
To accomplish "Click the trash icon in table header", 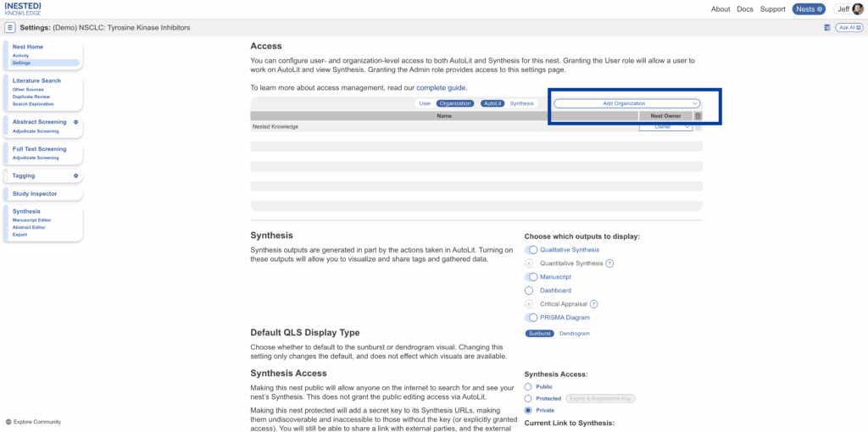I will point(698,116).
